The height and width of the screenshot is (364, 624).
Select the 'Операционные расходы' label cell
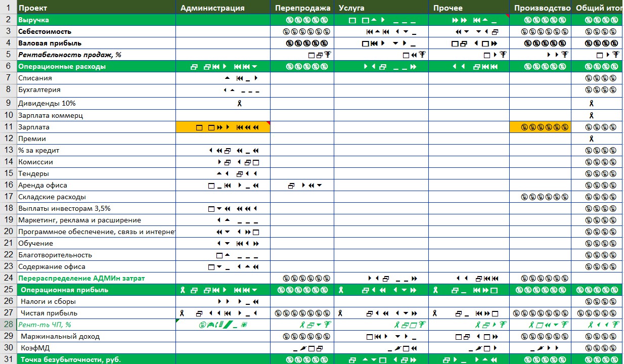click(x=96, y=66)
